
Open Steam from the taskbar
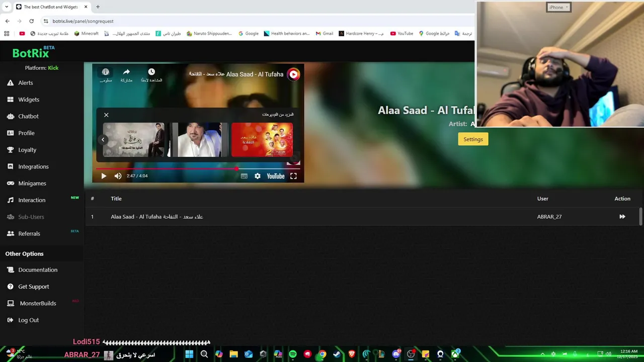tap(337, 354)
